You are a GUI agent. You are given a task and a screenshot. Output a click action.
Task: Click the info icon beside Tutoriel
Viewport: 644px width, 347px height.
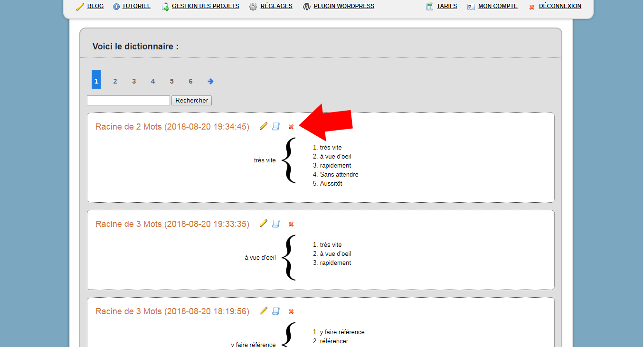coord(116,7)
